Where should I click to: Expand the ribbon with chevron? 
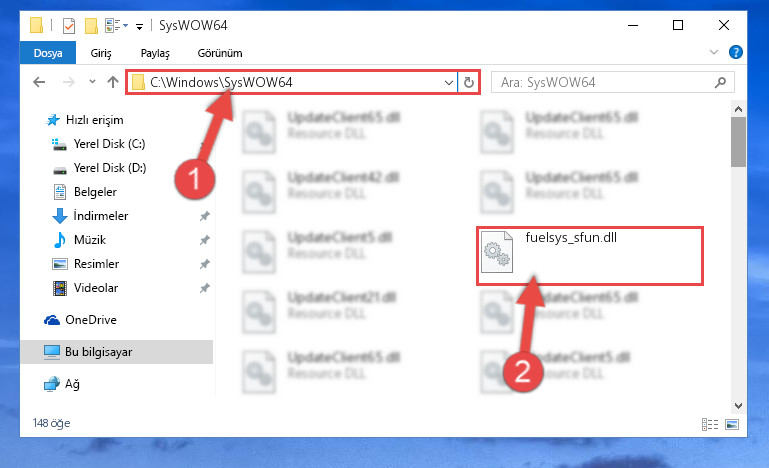click(714, 52)
